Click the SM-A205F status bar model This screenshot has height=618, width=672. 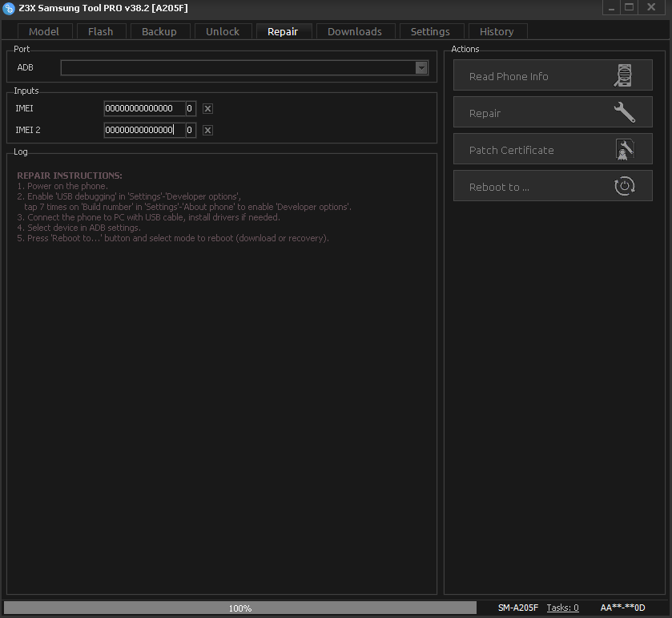(518, 608)
